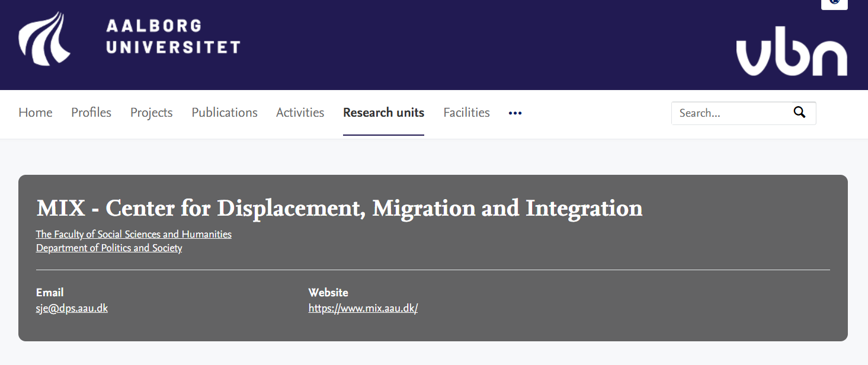Click the sje@dps.aau.dk email link

pyautogui.click(x=72, y=308)
